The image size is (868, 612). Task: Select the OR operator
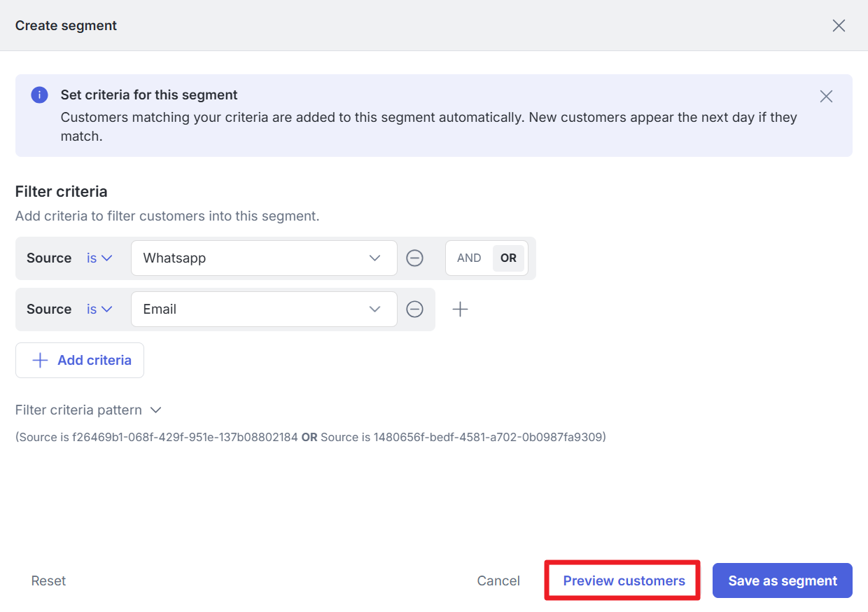pyautogui.click(x=508, y=258)
